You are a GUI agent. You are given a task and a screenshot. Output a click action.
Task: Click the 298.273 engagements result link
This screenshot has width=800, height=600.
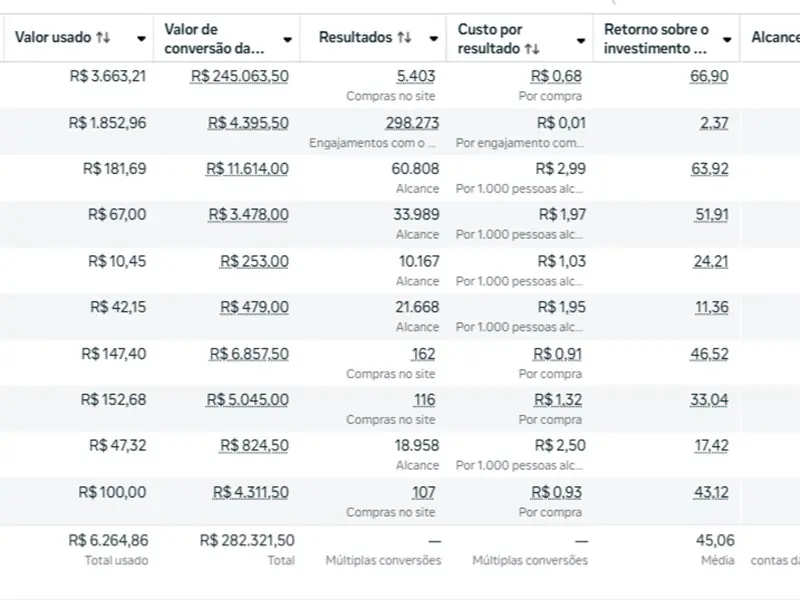point(412,123)
